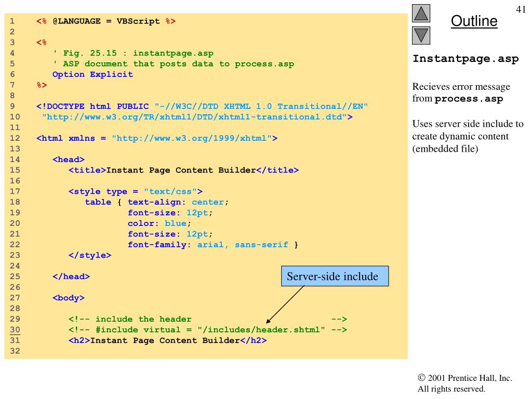Click the '#include virtual' header.shtml line
532x399 pixels.
point(208,330)
